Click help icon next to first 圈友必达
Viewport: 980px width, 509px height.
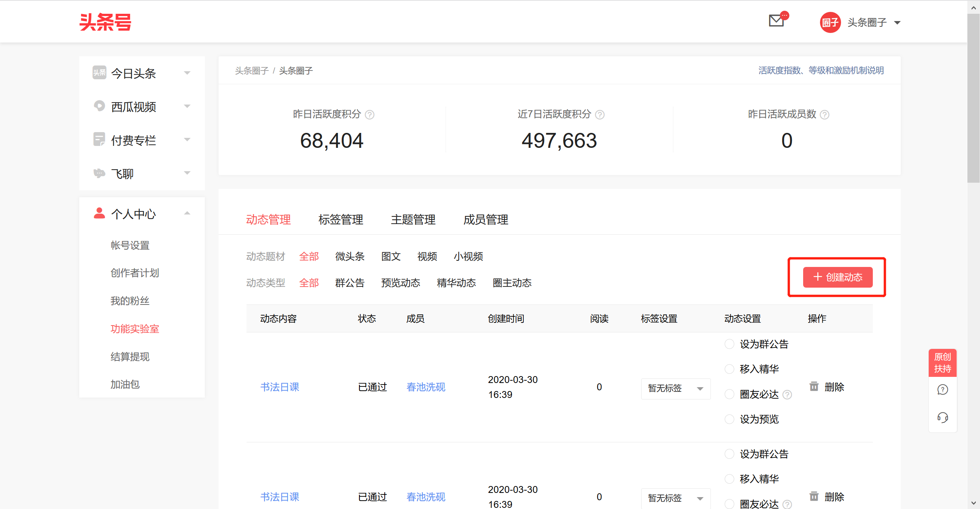tap(787, 394)
